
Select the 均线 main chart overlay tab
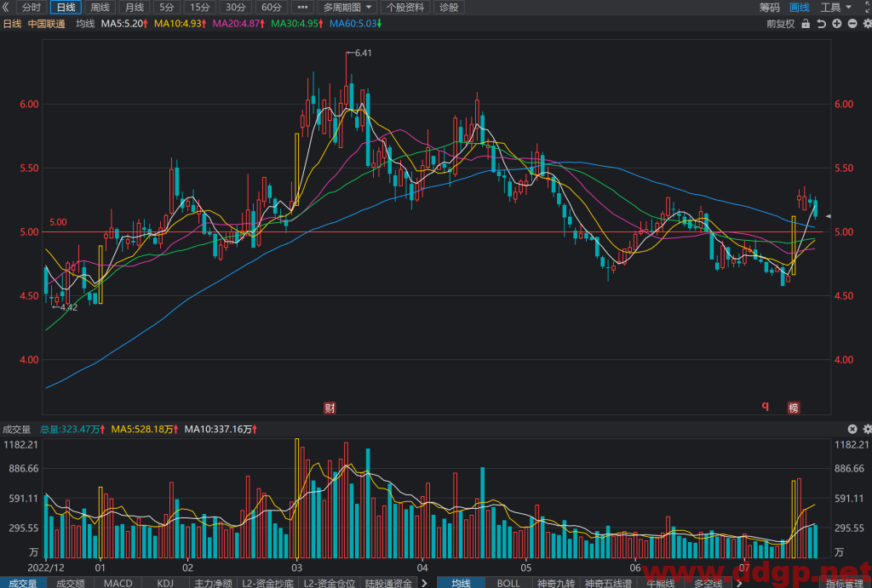pyautogui.click(x=461, y=583)
